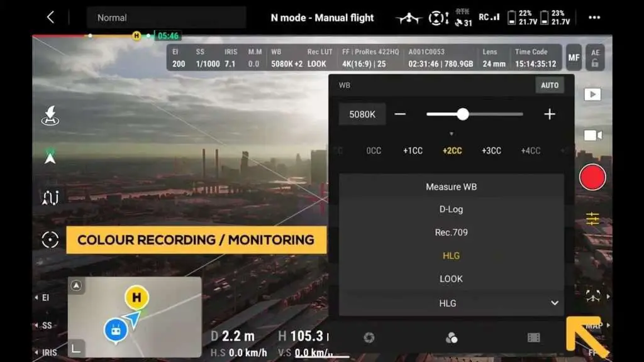Screen dimensions: 644x362
Task: Click the white balance slider handle
Action: point(463,114)
